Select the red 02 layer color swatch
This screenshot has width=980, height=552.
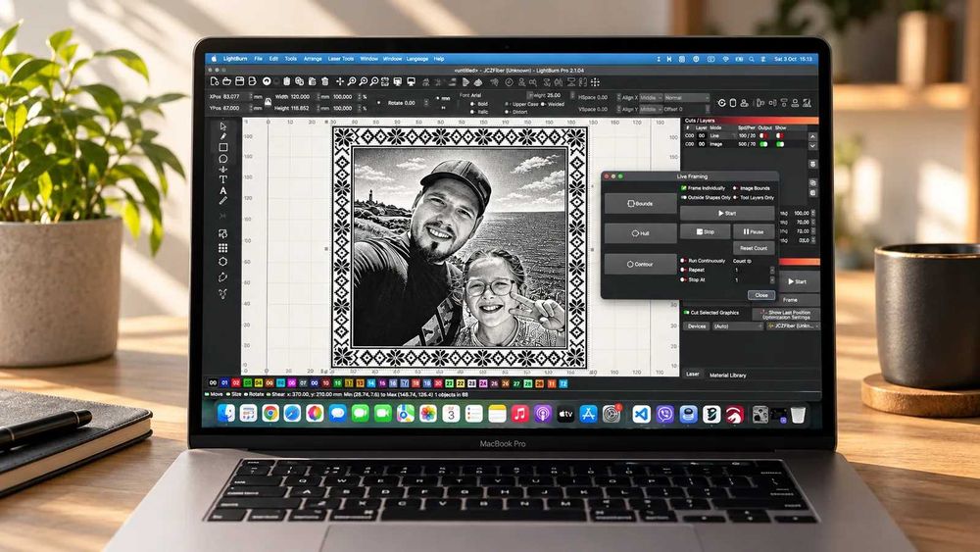coord(235,383)
